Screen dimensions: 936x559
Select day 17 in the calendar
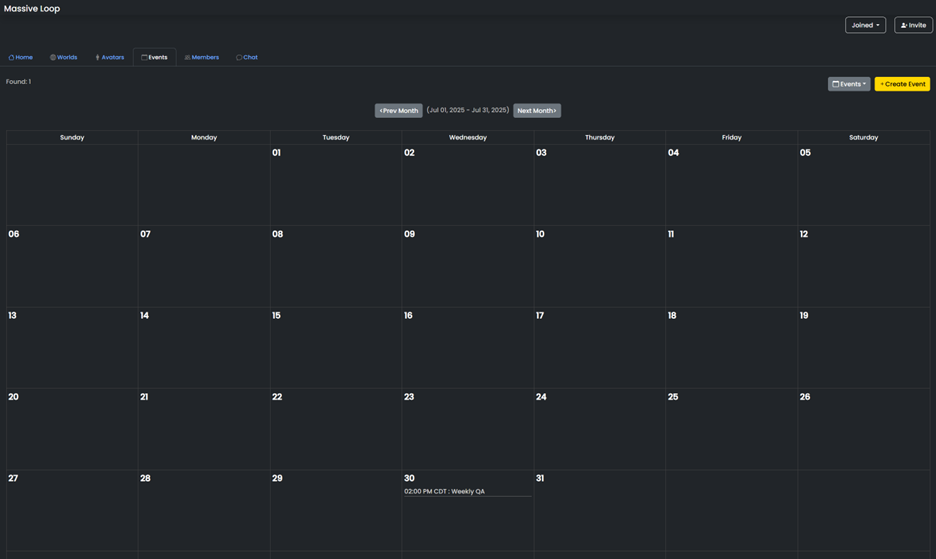(x=600, y=348)
